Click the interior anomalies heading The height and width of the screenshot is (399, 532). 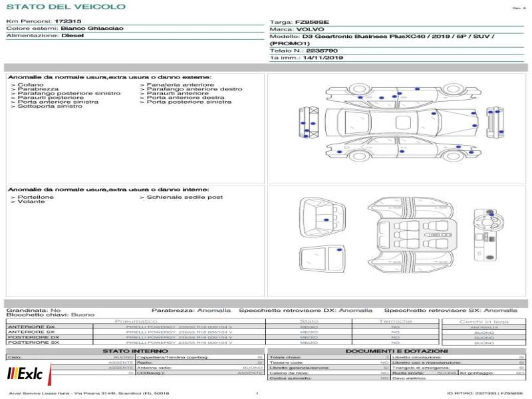pos(108,190)
